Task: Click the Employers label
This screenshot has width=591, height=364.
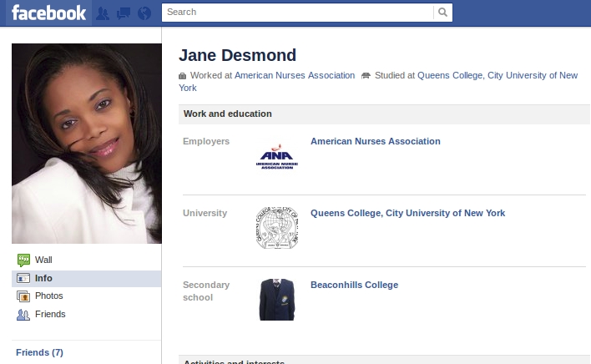Action: (x=206, y=141)
